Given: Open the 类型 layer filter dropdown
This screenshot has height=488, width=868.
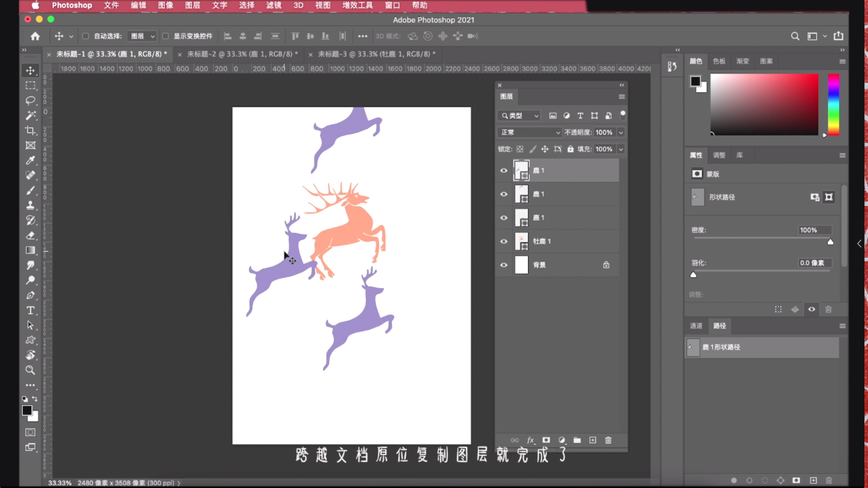Looking at the screenshot, I should pos(519,116).
